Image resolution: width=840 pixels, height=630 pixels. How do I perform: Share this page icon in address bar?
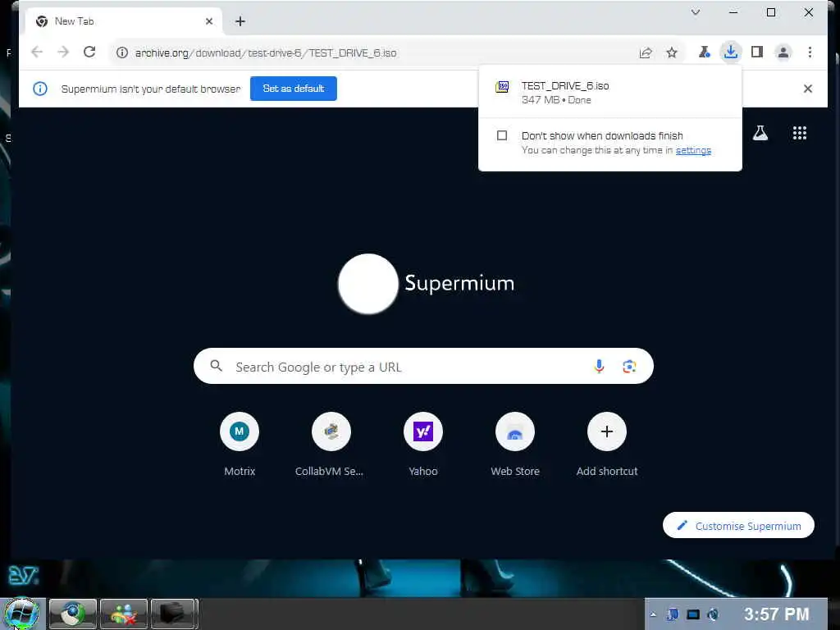tap(646, 52)
